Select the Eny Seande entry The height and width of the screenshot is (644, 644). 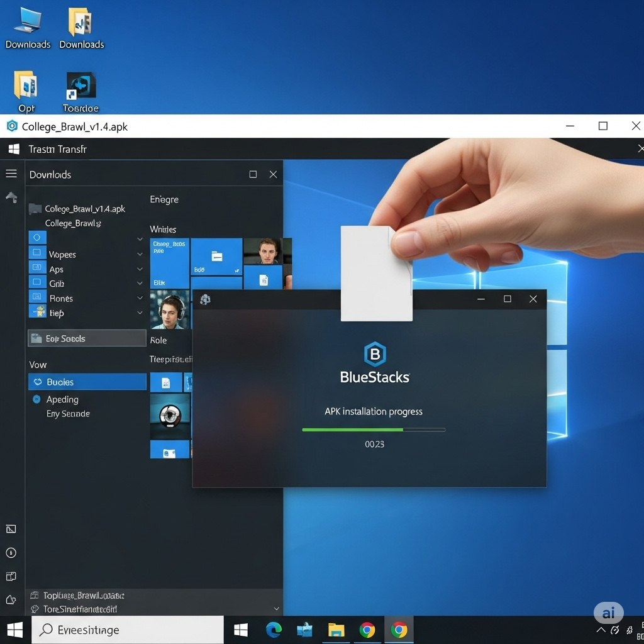pos(68,414)
